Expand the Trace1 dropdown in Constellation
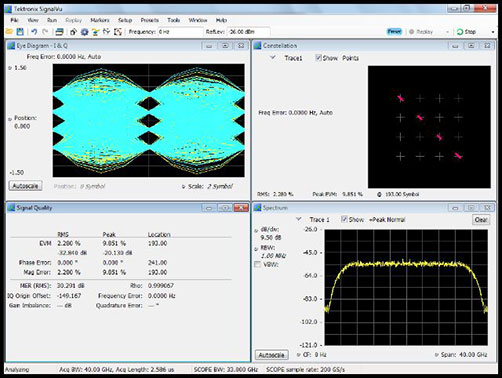Viewport: 502px width, 378px height. point(273,58)
